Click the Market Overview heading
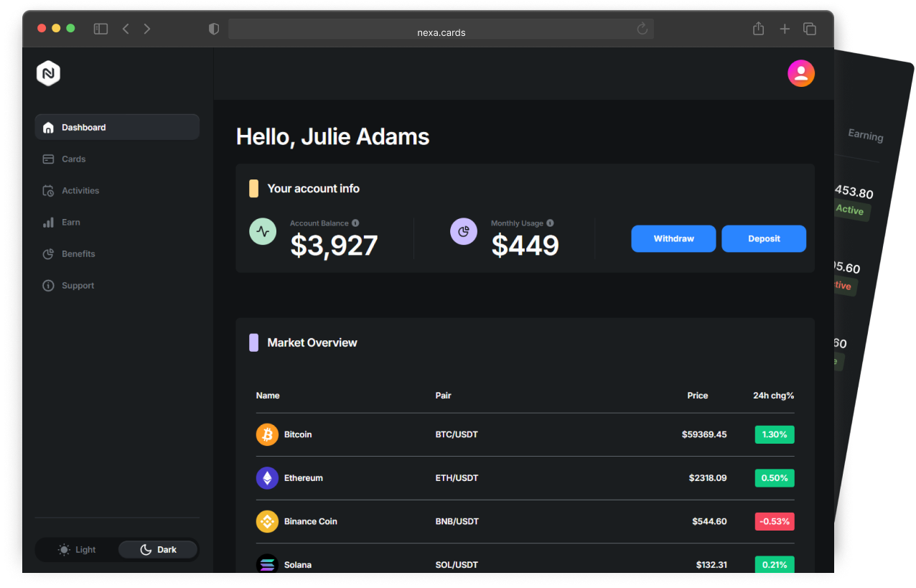The width and height of the screenshot is (916, 588). coord(312,342)
